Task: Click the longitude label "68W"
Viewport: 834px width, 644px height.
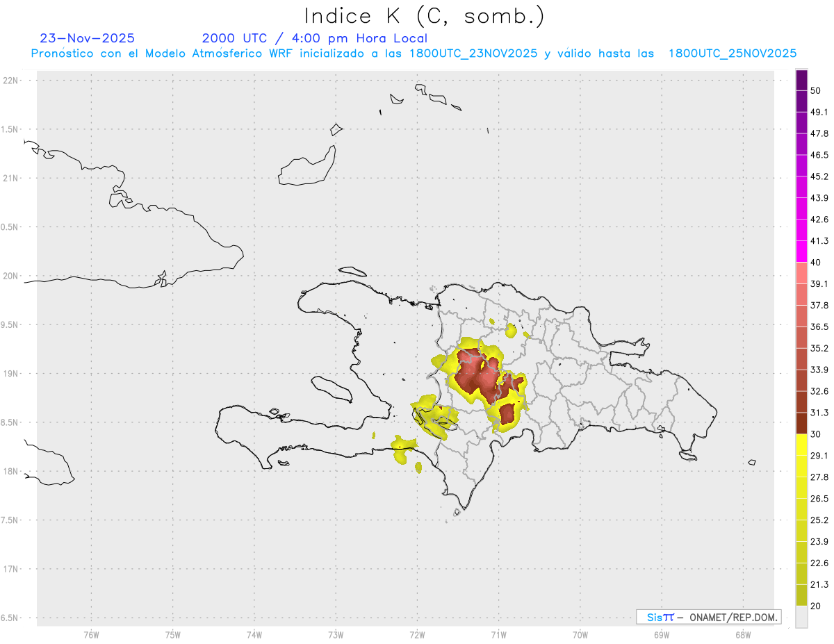Action: click(x=743, y=634)
